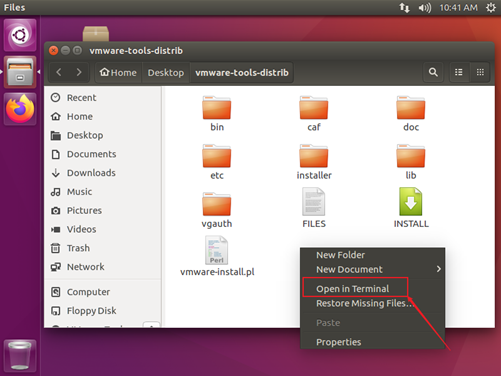Viewport: 501px width, 376px height.
Task: Click the vmware-tools-distrib breadcrumb
Action: pyautogui.click(x=242, y=72)
